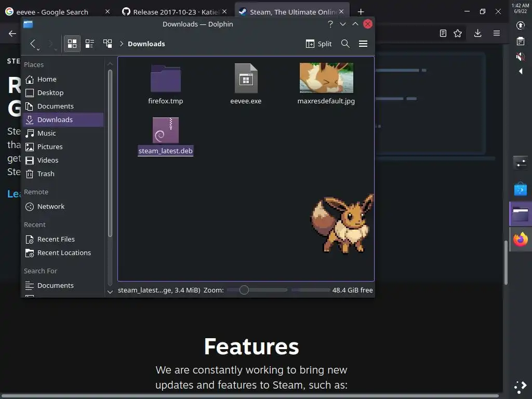532x399 pixels.
Task: Select the eevee.exe file
Action: click(246, 85)
